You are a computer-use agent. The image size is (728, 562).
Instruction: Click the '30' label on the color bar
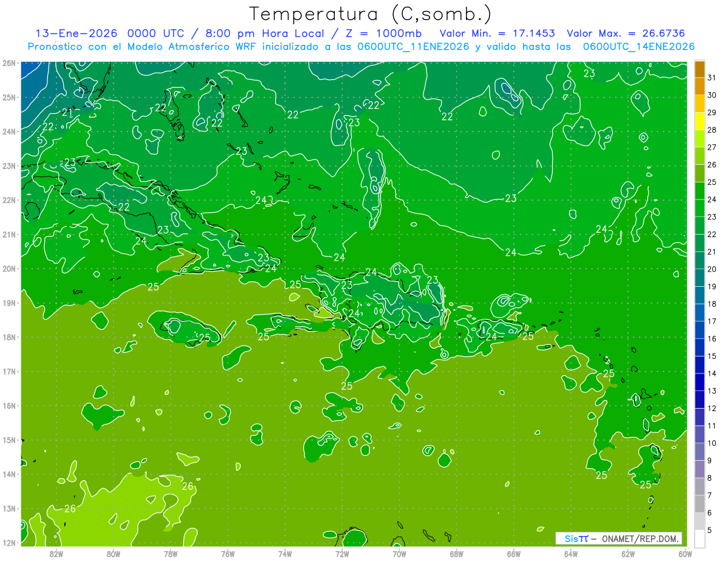coord(712,95)
